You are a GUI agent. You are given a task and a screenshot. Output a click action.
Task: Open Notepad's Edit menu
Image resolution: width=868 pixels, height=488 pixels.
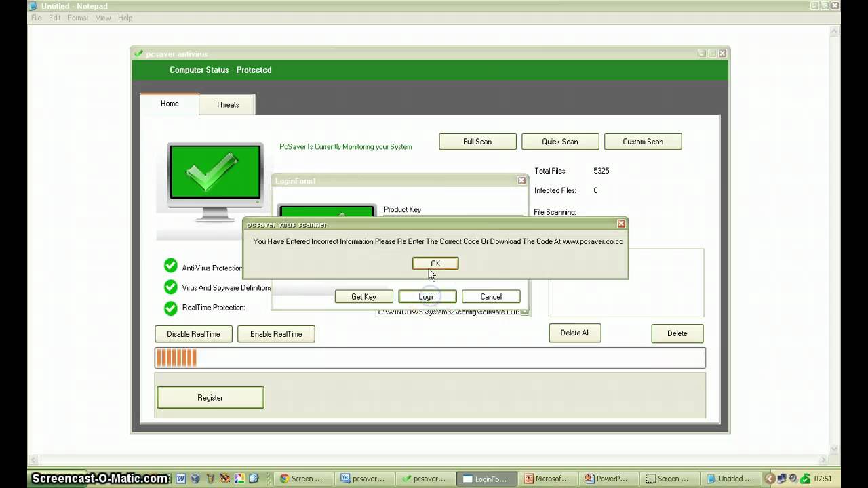54,18
